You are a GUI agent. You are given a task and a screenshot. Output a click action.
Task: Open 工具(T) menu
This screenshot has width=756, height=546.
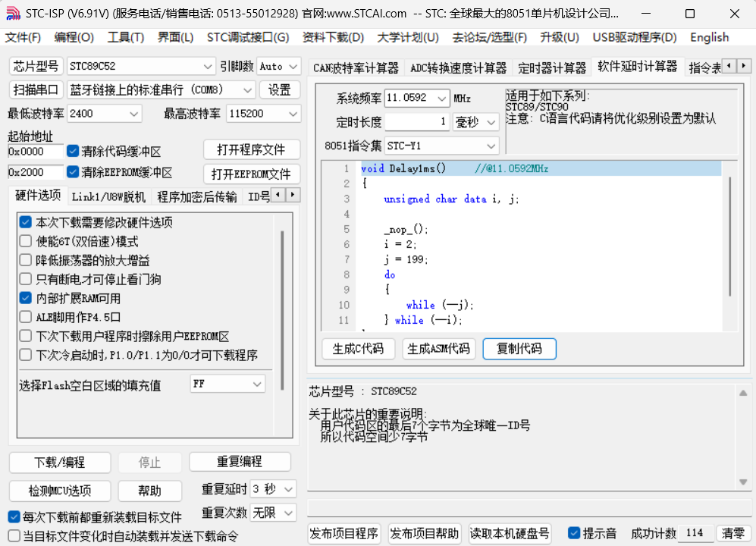[125, 38]
